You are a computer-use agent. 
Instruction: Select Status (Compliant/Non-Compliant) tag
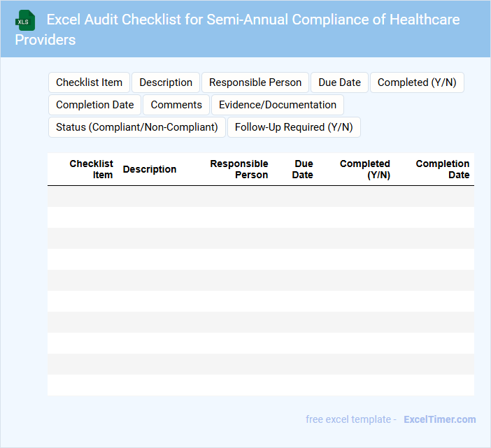(137, 127)
